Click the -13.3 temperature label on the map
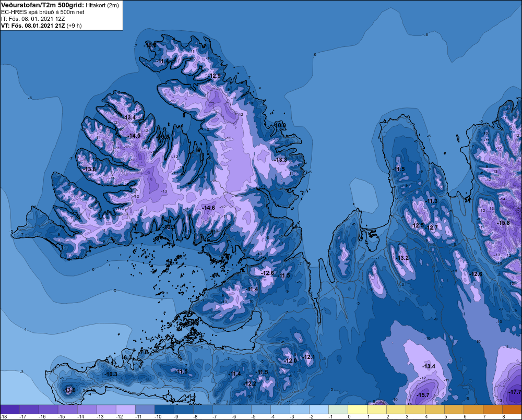The height and width of the screenshot is (420, 522). (281, 160)
